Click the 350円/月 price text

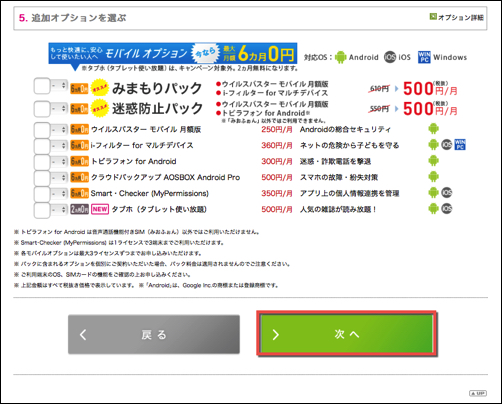point(277,193)
